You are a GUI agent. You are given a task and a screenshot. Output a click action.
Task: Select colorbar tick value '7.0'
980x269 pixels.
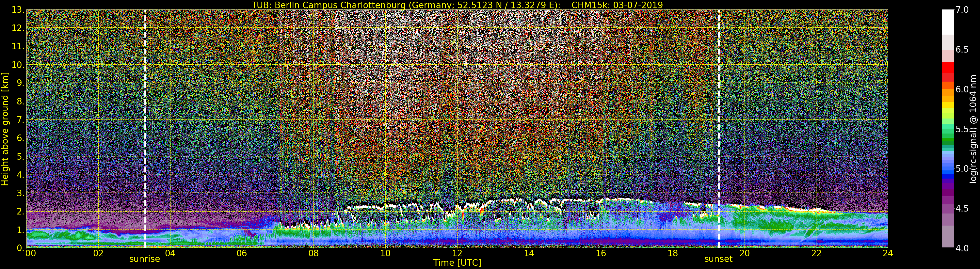962,10
